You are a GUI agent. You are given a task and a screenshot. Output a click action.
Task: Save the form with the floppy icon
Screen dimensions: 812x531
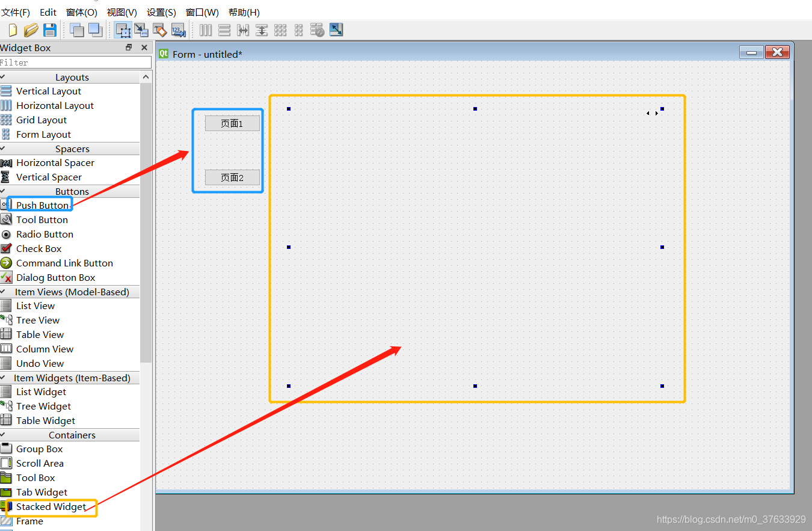[x=50, y=30]
